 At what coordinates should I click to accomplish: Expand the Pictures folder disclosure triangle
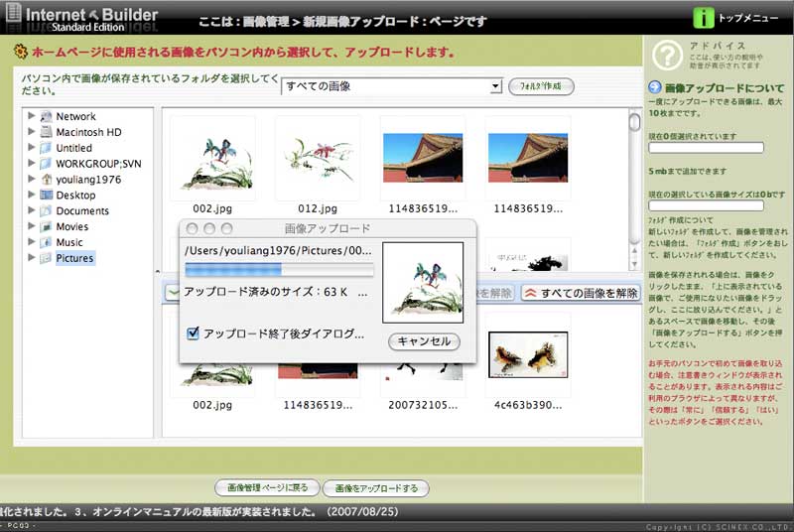click(32, 258)
